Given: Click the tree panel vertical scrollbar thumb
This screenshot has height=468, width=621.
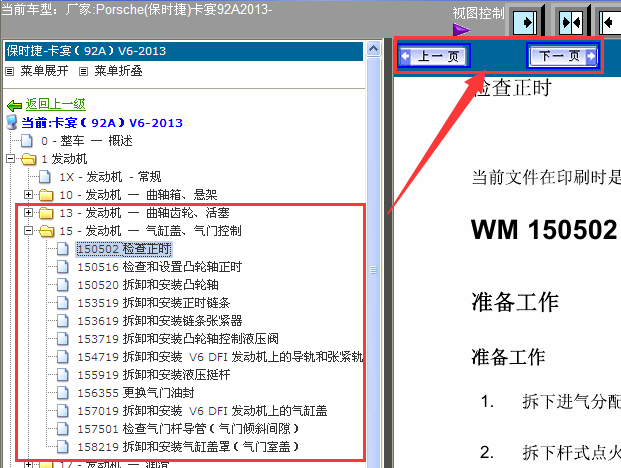Looking at the screenshot, I should pos(373,270).
